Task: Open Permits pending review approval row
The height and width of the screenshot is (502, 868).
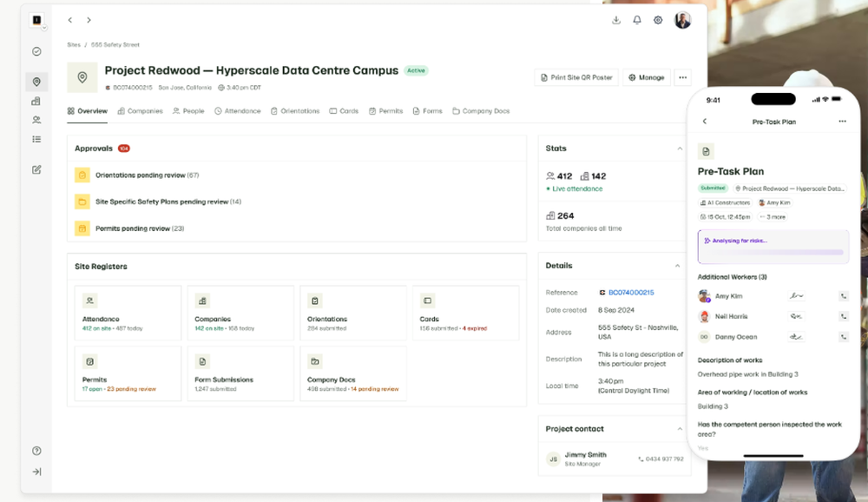Action: pyautogui.click(x=297, y=228)
